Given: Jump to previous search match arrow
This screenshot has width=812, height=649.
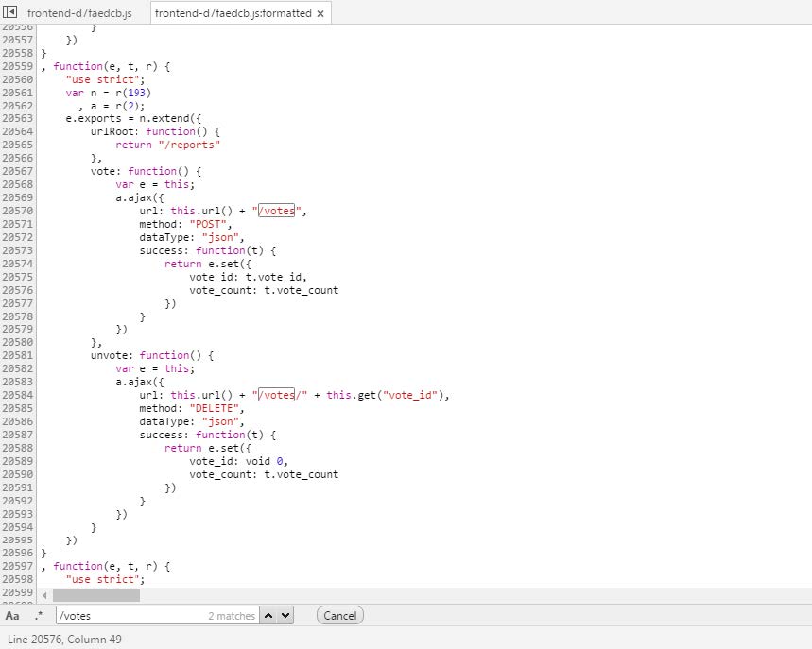Looking at the screenshot, I should [x=268, y=616].
